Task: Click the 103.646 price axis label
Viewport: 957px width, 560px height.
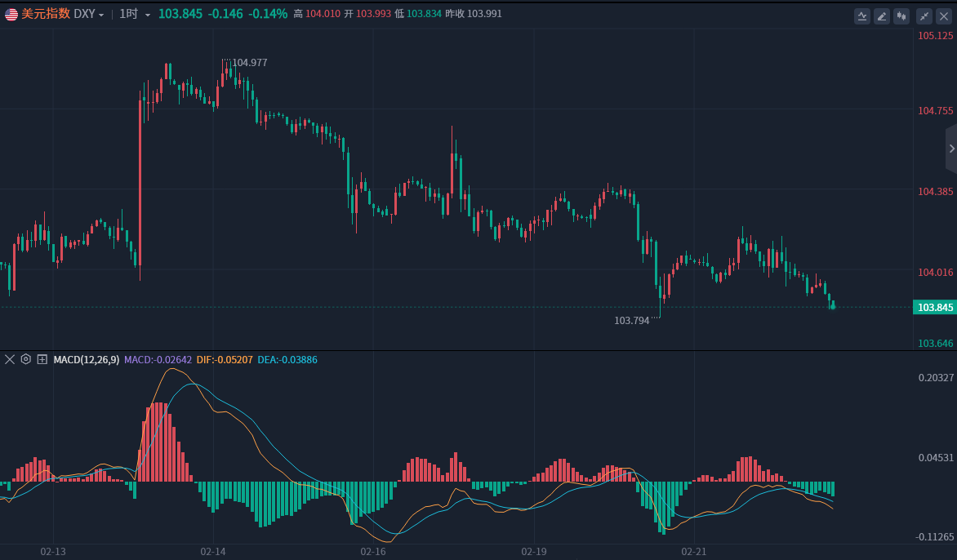Action: click(935, 344)
